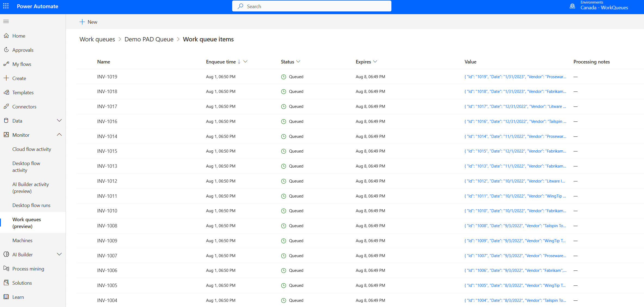Open the app launcher waffle icon
644x307 pixels.
point(6,6)
